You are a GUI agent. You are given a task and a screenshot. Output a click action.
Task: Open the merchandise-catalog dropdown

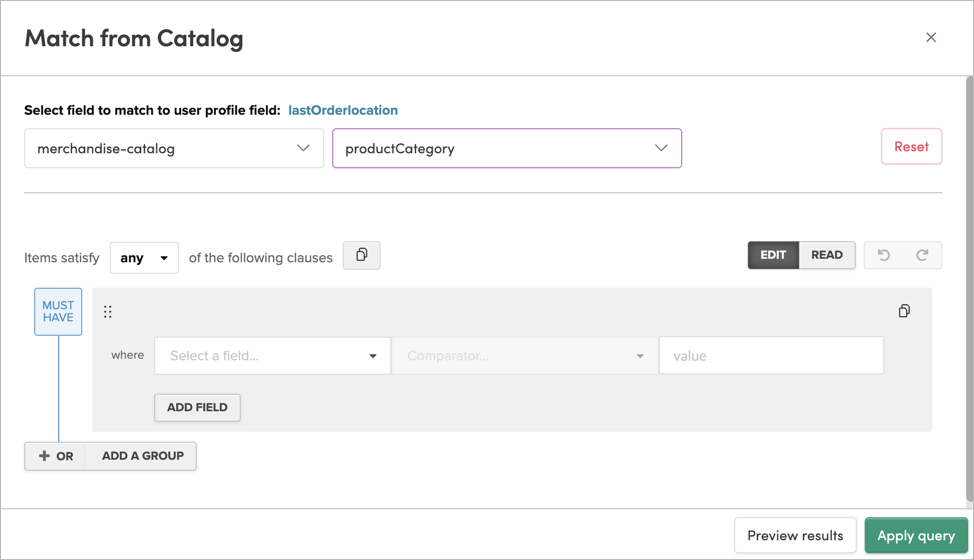[x=174, y=148]
